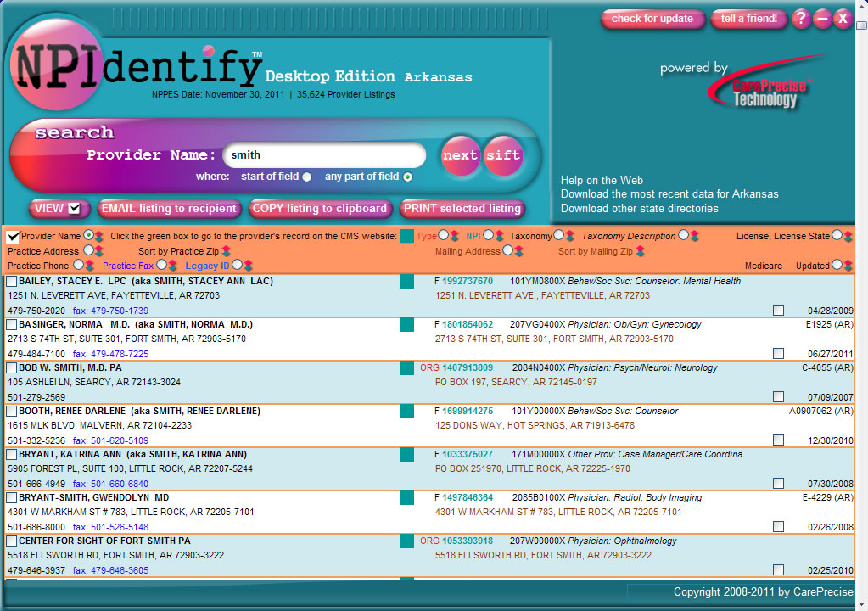Click the 'sift' search button
The width and height of the screenshot is (868, 611).
[x=502, y=155]
